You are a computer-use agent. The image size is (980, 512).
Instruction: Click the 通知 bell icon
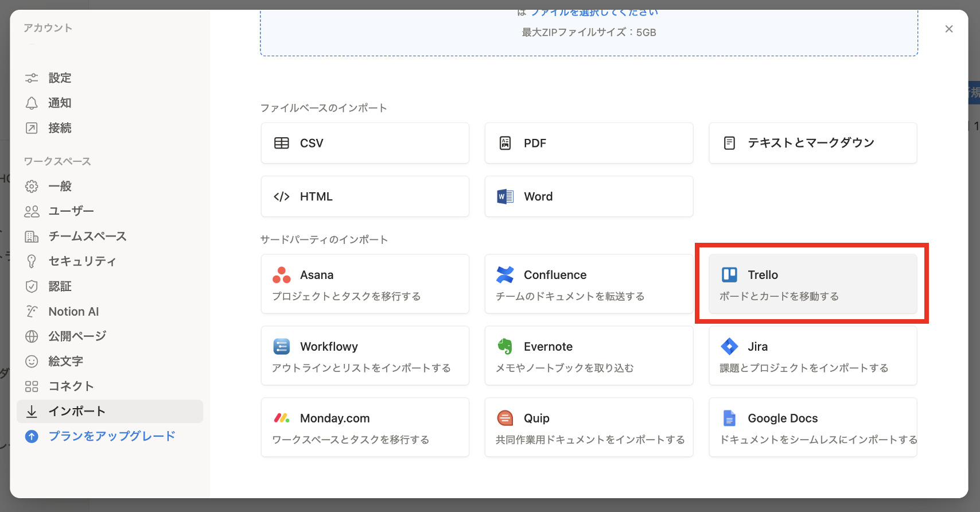click(32, 103)
